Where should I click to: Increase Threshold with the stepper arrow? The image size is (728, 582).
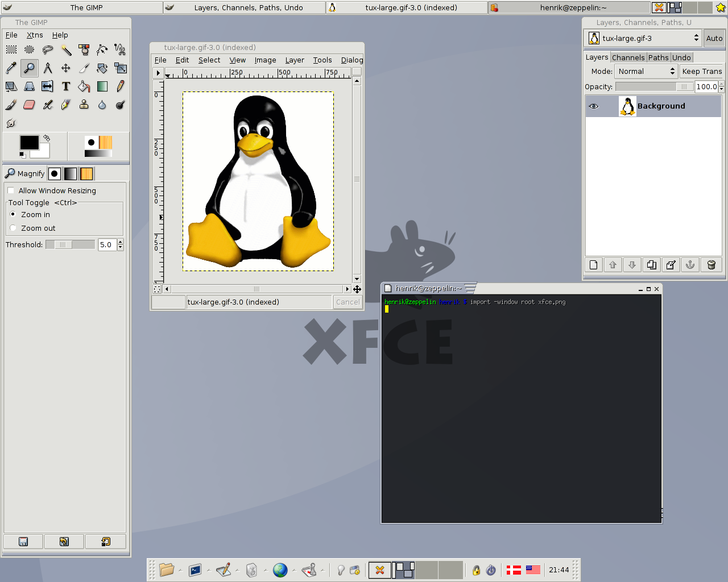[x=121, y=242]
